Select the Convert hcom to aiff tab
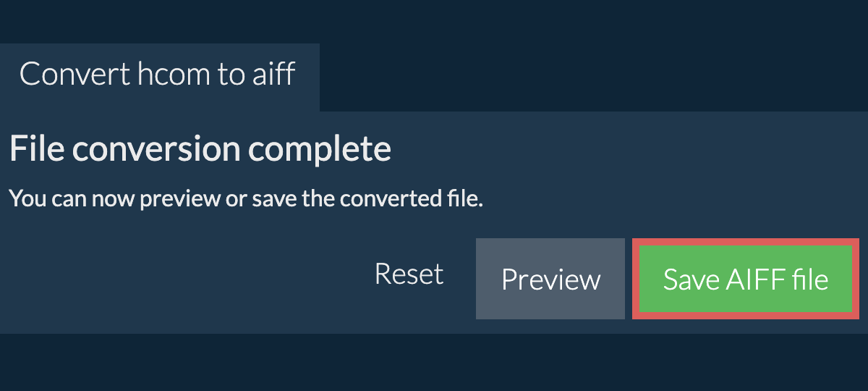This screenshot has height=391, width=868. 158,75
